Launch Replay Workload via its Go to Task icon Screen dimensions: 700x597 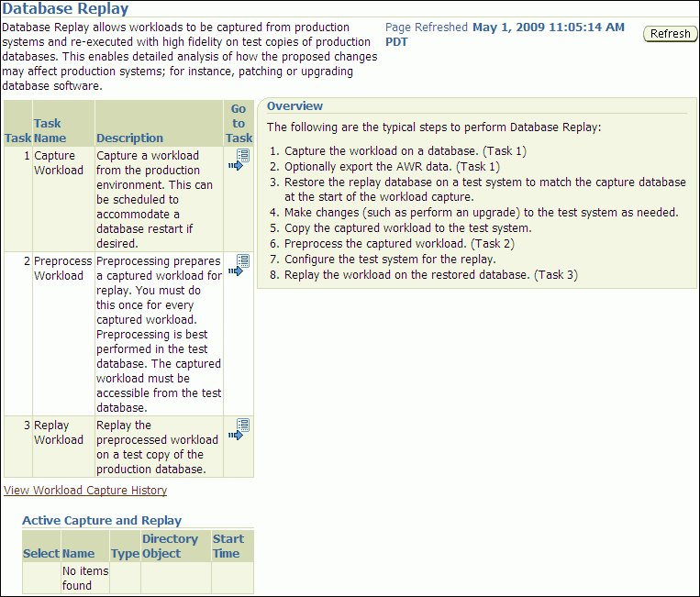[x=238, y=429]
